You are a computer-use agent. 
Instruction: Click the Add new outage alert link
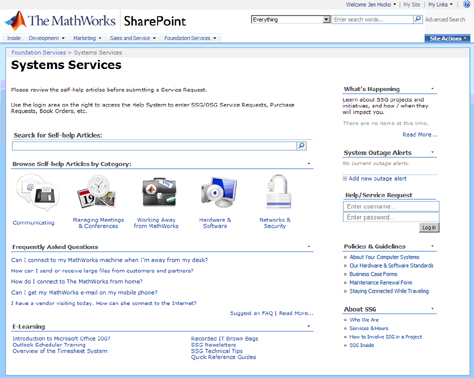click(x=377, y=179)
